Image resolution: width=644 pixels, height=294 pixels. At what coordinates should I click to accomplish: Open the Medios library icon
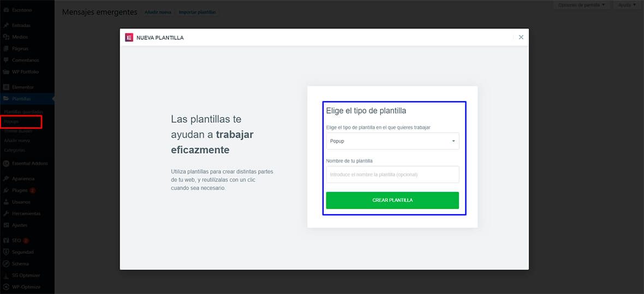pyautogui.click(x=6, y=37)
